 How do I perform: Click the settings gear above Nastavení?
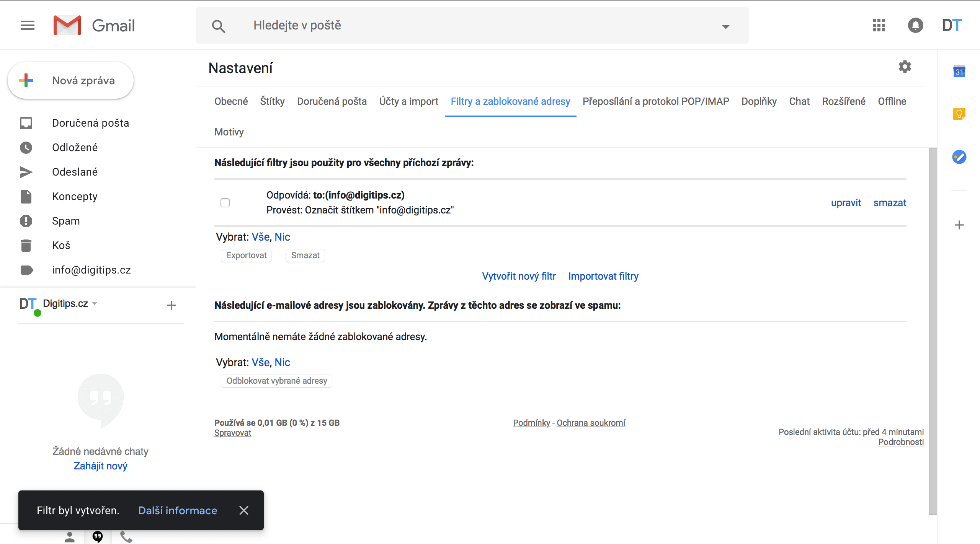905,67
